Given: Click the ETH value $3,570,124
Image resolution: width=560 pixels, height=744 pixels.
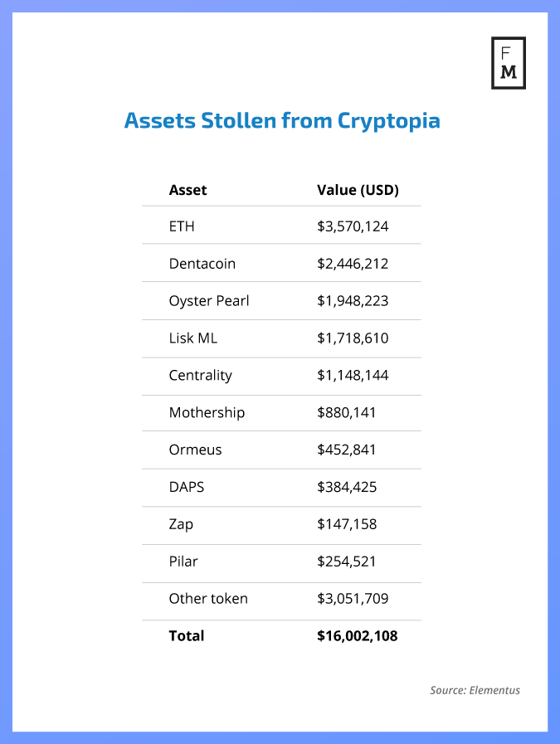Looking at the screenshot, I should (353, 226).
